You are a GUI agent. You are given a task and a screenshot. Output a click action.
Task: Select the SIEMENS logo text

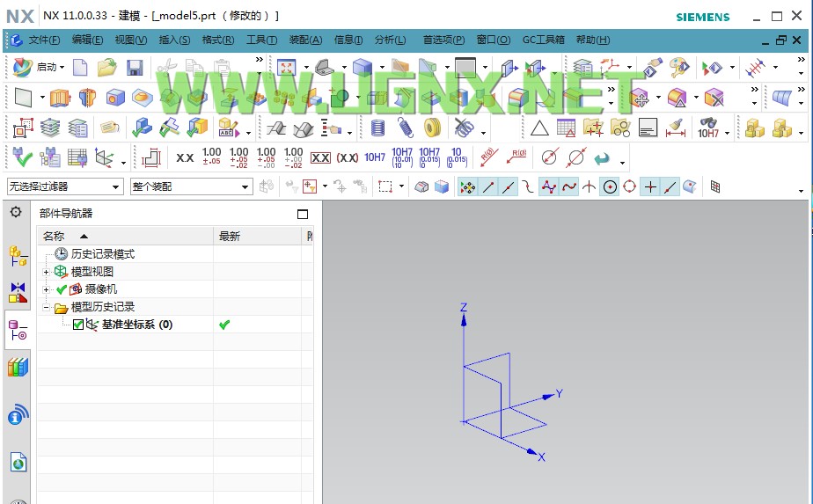click(x=702, y=17)
